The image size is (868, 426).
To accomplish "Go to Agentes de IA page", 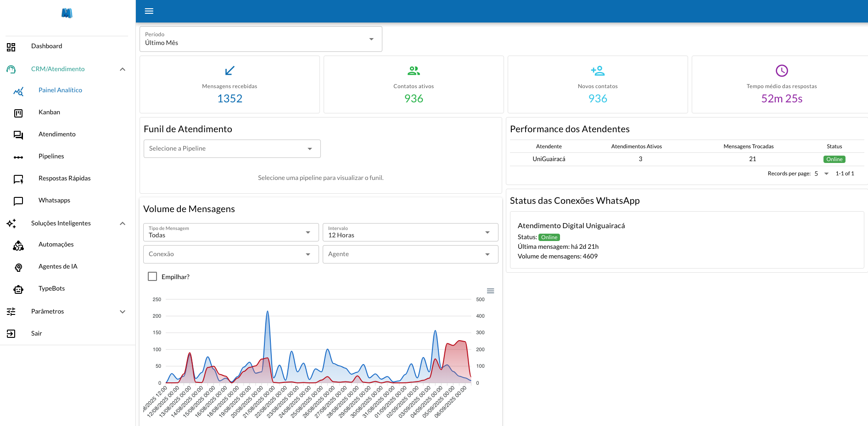I will pos(58,267).
